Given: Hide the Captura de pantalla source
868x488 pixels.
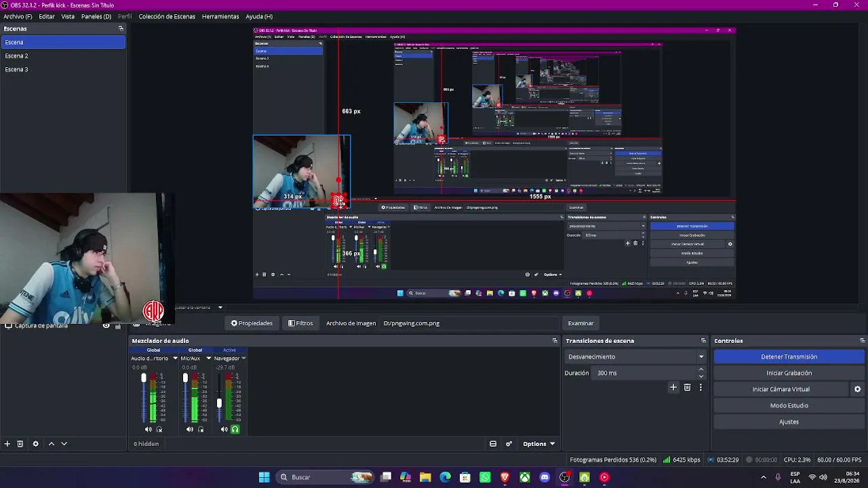Looking at the screenshot, I should point(106,325).
